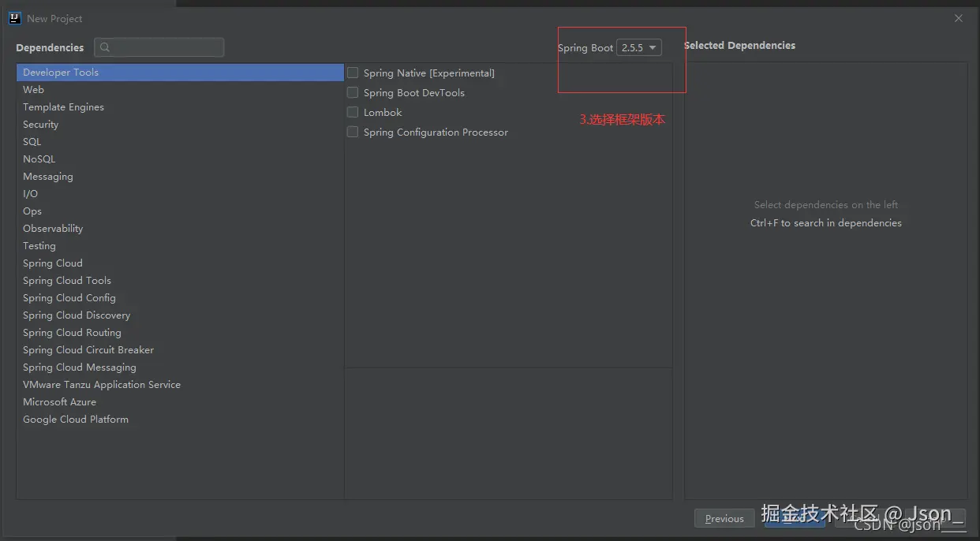Enable Spring Native [Experimental] checkbox
Image resolution: width=980 pixels, height=541 pixels.
(353, 73)
